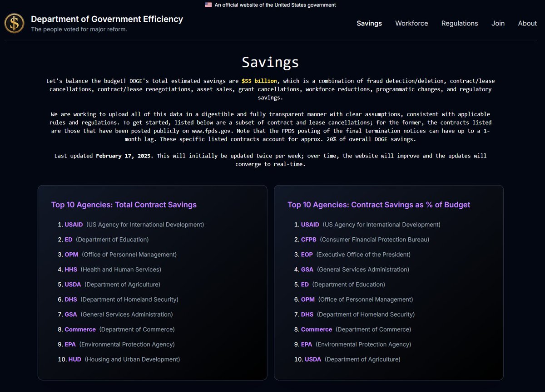Open the Workforce nav tab
The image size is (545, 392).
coord(411,23)
